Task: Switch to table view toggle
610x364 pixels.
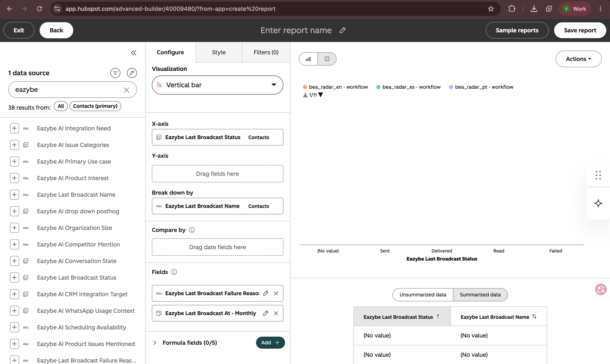Action: (x=327, y=59)
